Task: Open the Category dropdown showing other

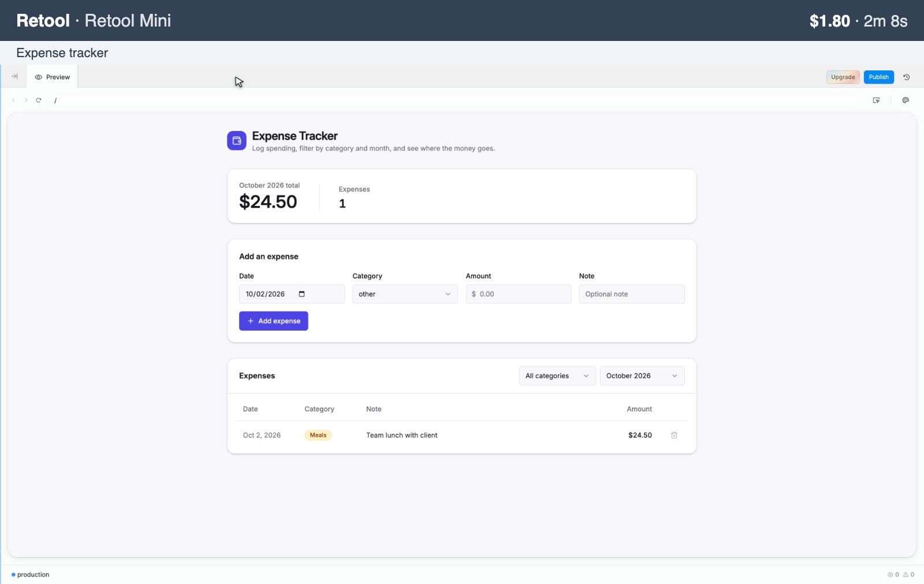Action: pos(405,294)
